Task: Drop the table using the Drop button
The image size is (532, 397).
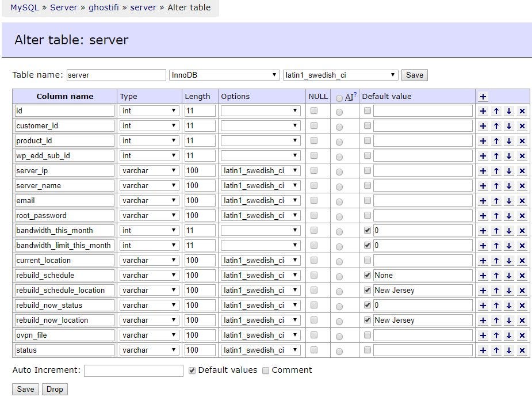Action: [55, 389]
